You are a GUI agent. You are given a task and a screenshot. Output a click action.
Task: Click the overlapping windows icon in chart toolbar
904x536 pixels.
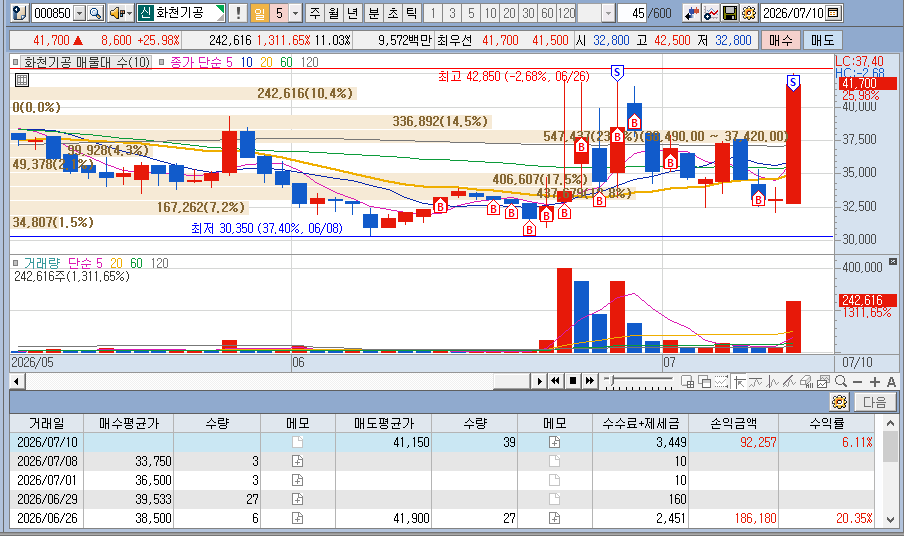pos(704,382)
